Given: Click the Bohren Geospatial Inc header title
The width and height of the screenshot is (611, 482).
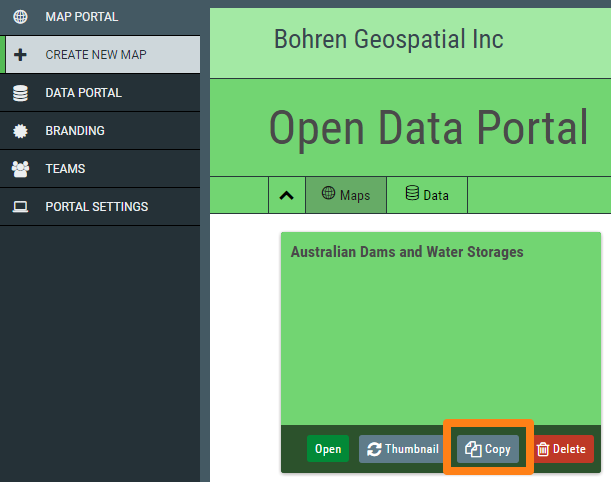Looking at the screenshot, I should point(388,39).
